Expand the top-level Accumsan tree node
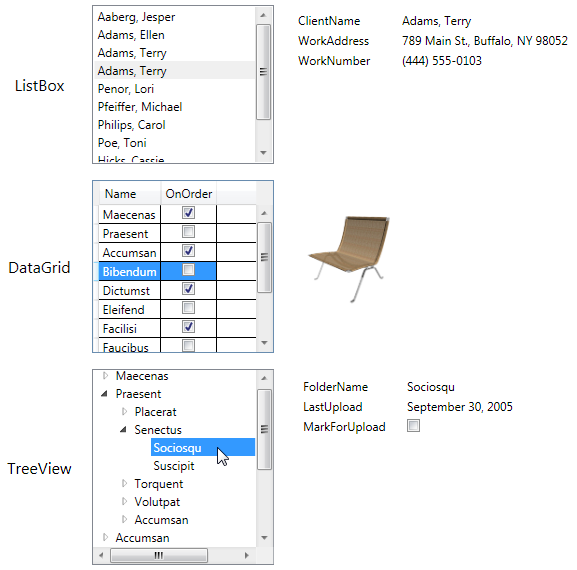The width and height of the screenshot is (577, 570). pos(106,538)
